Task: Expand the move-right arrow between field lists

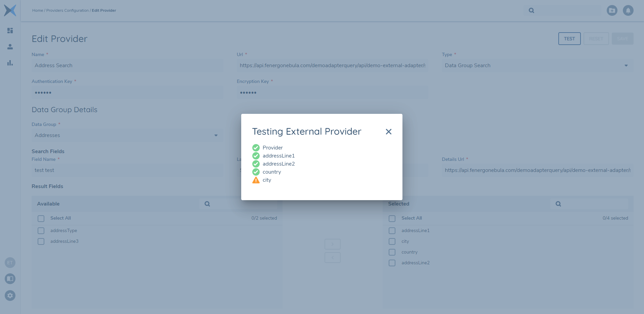Action: pyautogui.click(x=332, y=244)
